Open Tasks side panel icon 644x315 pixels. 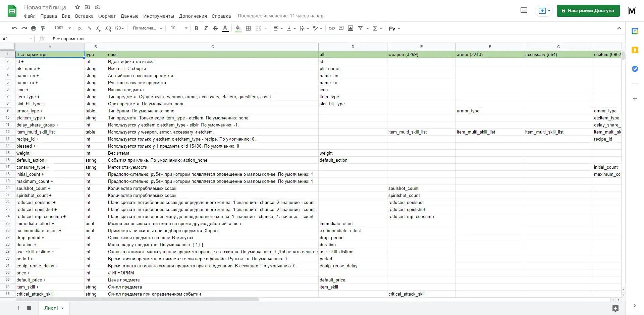[x=635, y=69]
